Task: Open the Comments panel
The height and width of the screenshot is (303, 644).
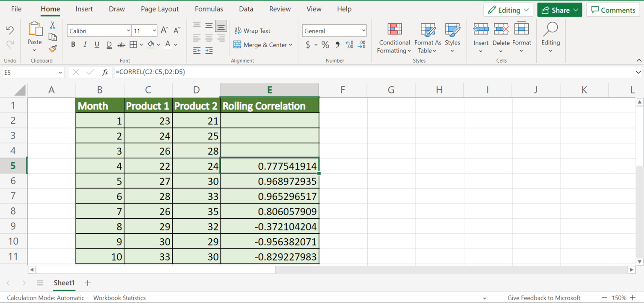Action: pos(613,9)
